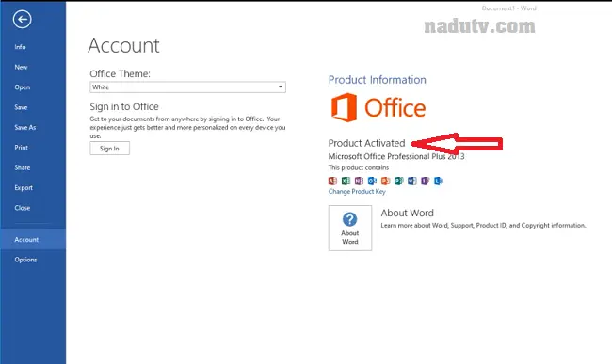Click the OneNote app icon
612x364 pixels.
click(359, 181)
